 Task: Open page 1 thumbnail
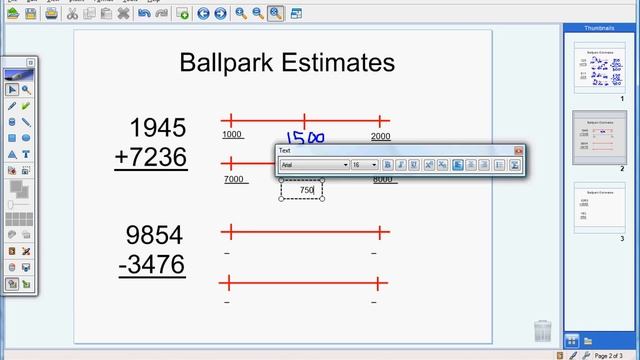click(x=599, y=68)
